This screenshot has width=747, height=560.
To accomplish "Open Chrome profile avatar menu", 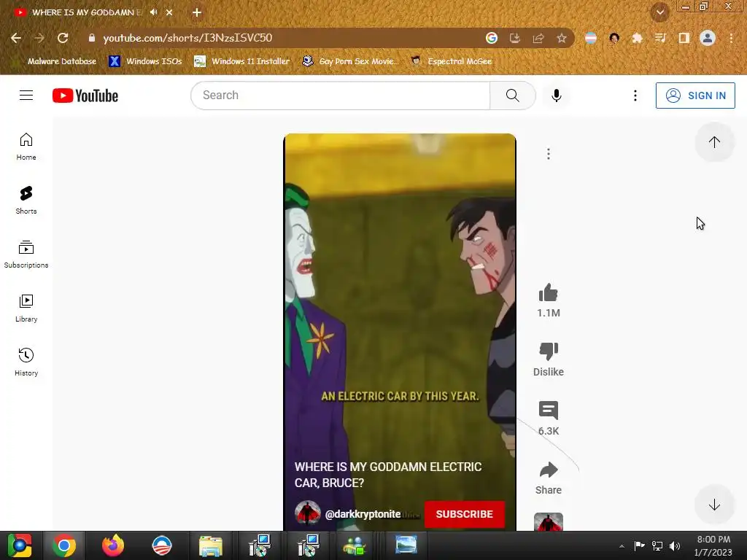I will (x=708, y=38).
